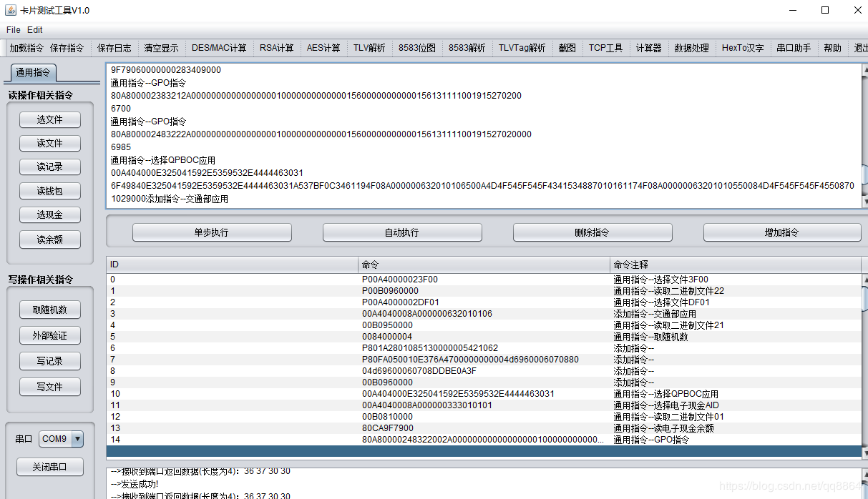This screenshot has height=499, width=868.
Task: Select row with command 00B0810000
Action: coord(484,417)
